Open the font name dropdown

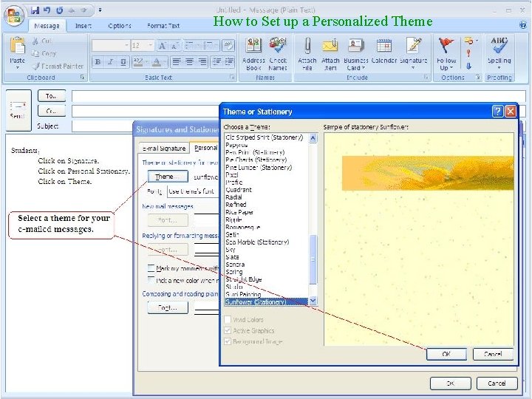[x=126, y=46]
